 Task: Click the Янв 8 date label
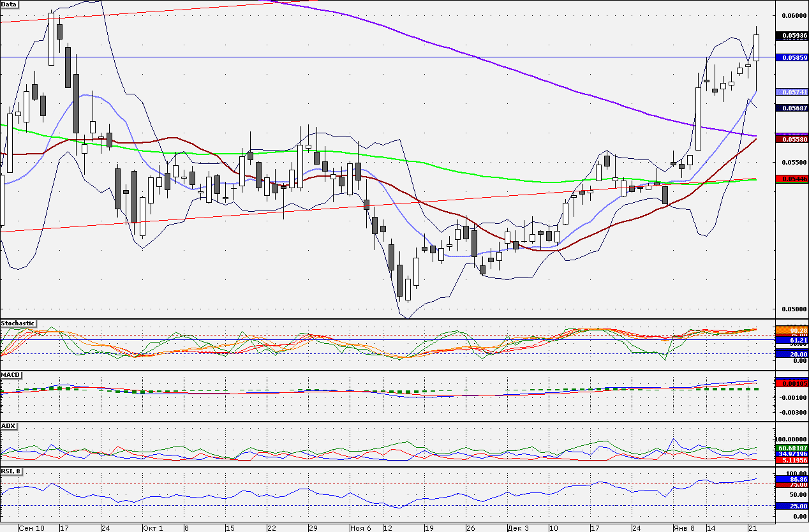[x=685, y=528]
